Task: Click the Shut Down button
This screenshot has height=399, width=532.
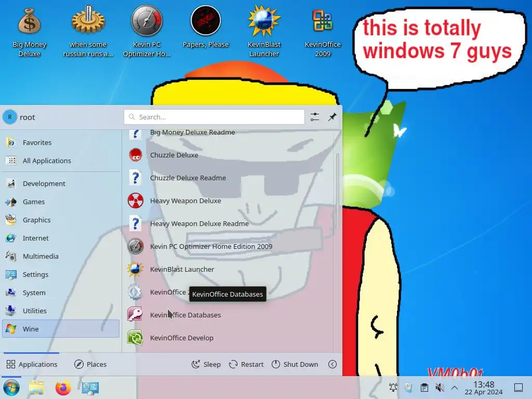Action: click(x=295, y=364)
